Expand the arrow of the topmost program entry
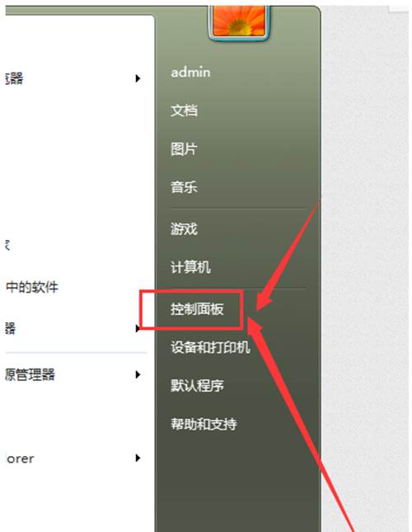 point(138,78)
